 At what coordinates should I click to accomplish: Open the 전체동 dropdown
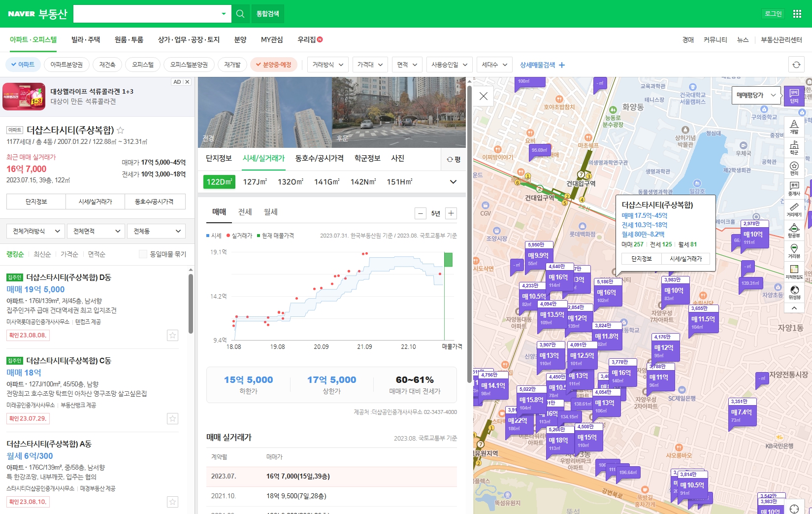pyautogui.click(x=157, y=231)
